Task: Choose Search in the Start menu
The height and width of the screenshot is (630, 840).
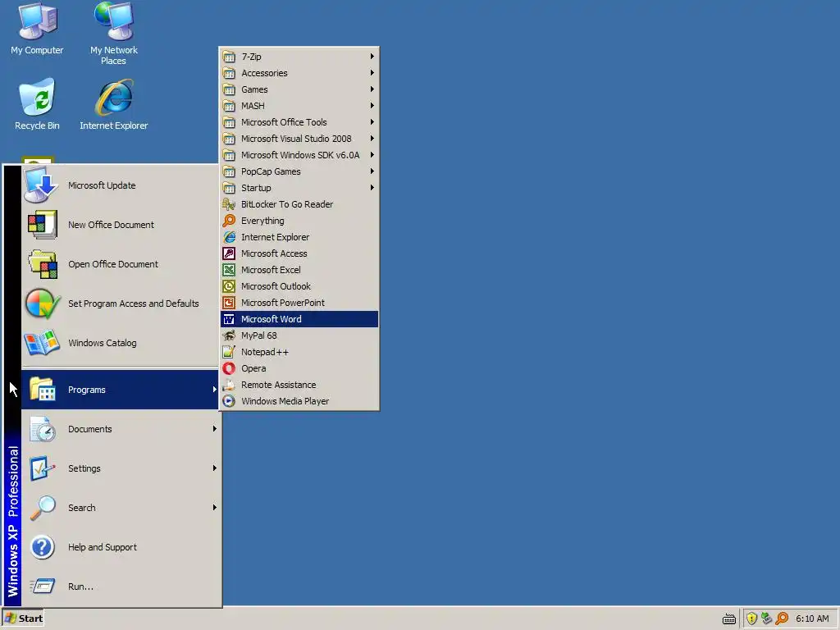Action: pyautogui.click(x=120, y=508)
